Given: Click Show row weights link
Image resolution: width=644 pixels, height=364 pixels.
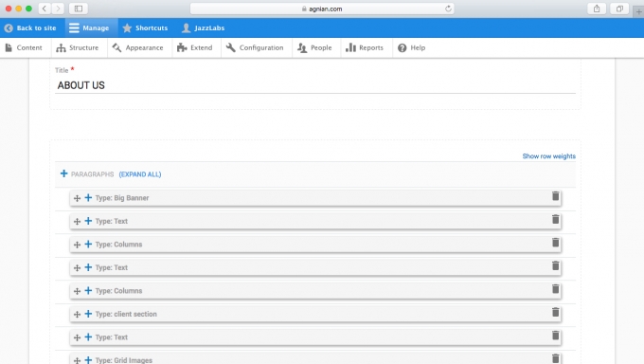Looking at the screenshot, I should click(x=548, y=156).
